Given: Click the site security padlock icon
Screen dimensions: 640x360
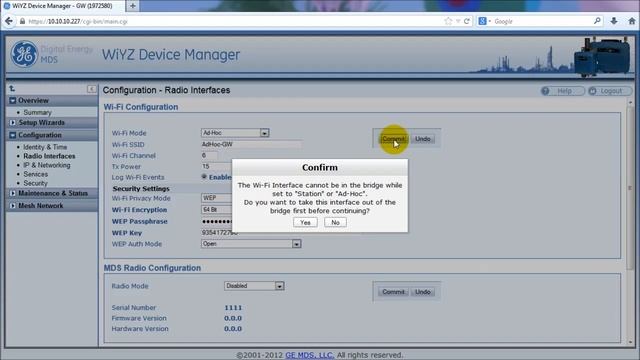Looking at the screenshot, I should coord(22,21).
